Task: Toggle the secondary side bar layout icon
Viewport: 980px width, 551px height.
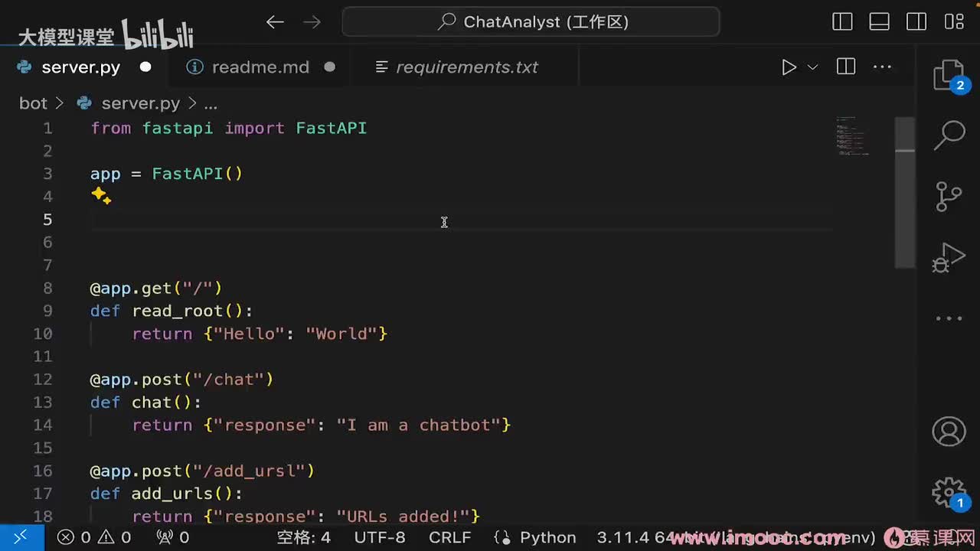Action: point(916,22)
